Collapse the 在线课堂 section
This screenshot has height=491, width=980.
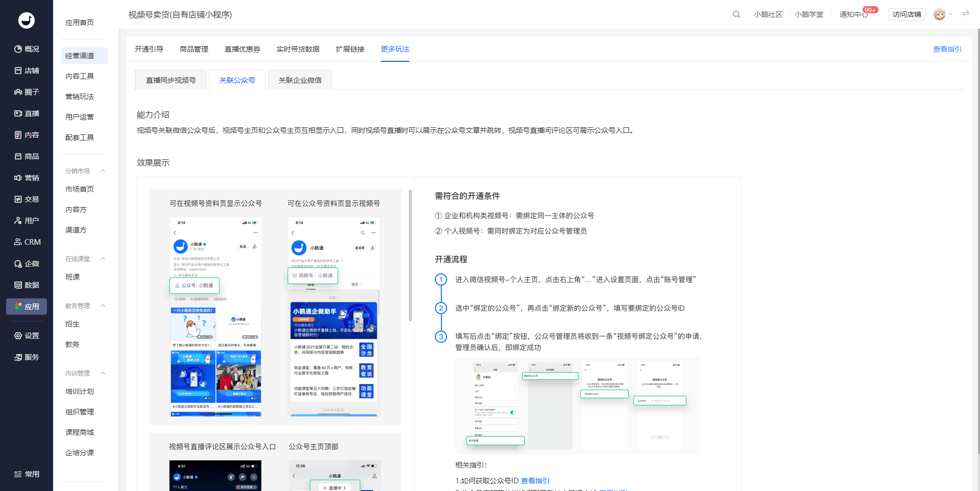pos(103,259)
